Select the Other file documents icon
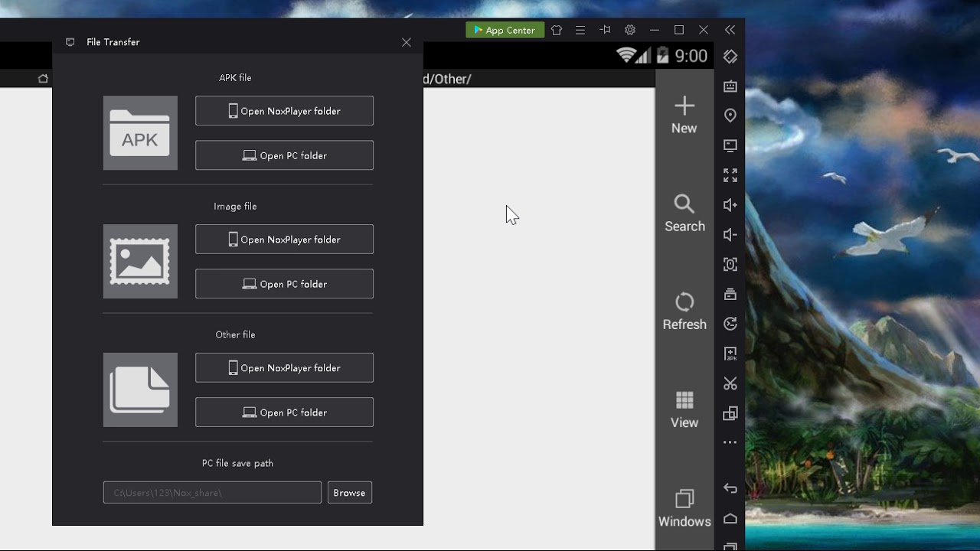980x551 pixels. pyautogui.click(x=140, y=390)
